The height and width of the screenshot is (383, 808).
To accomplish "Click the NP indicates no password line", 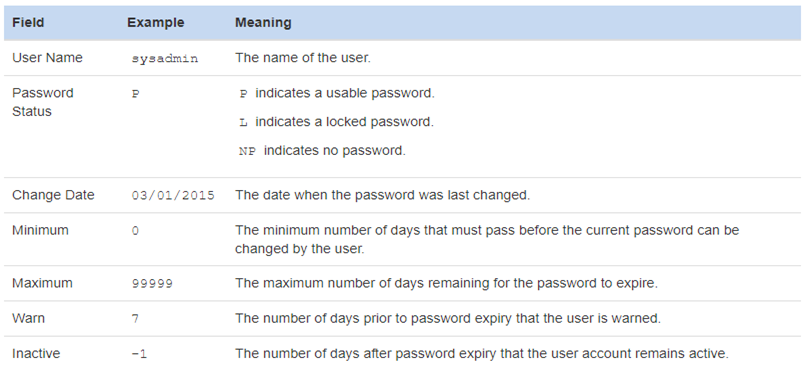I will pyautogui.click(x=322, y=151).
